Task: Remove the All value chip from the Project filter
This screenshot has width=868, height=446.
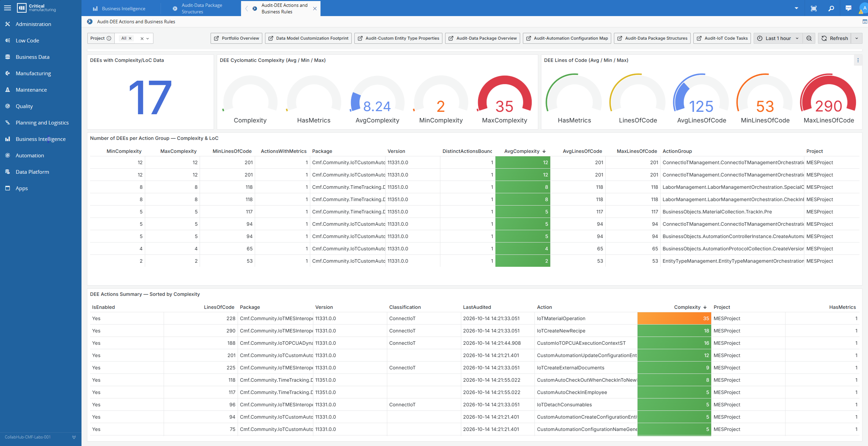Action: coord(130,38)
